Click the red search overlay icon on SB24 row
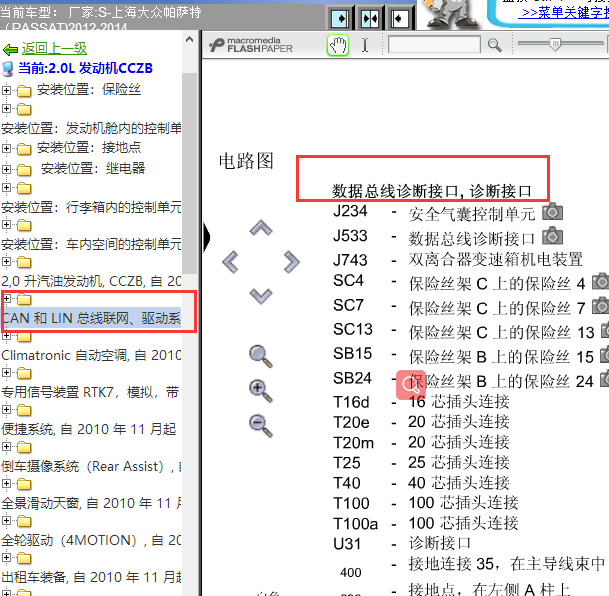The height and width of the screenshot is (596, 609). 411,385
